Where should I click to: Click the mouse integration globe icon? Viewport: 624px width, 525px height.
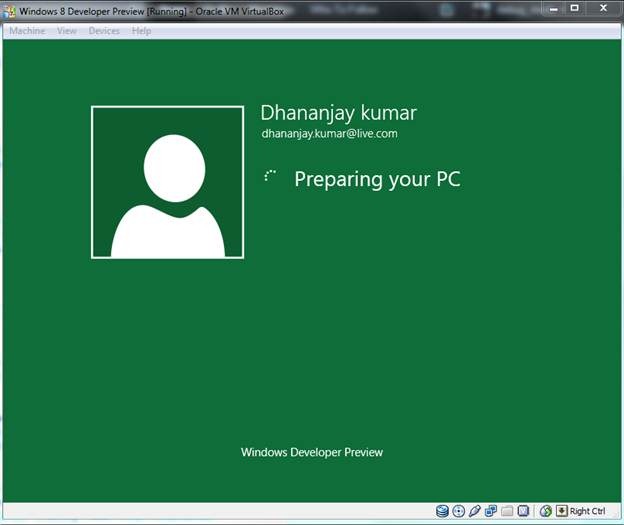[546, 511]
